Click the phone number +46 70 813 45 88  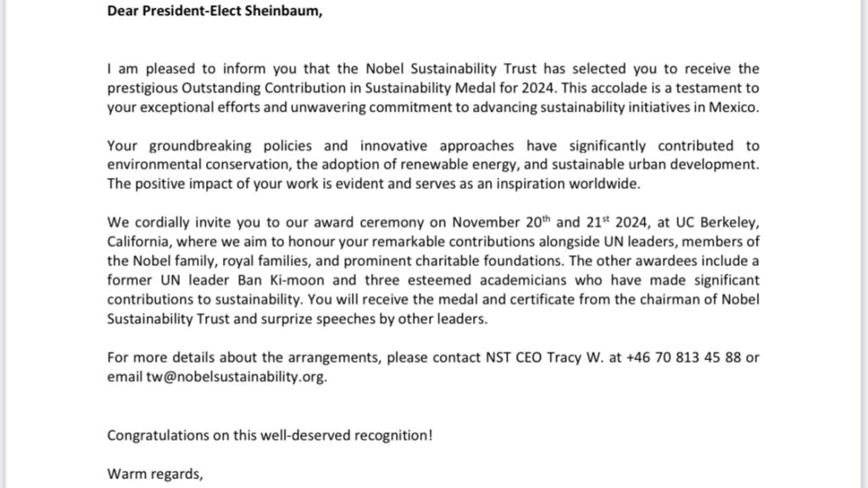[x=683, y=358]
